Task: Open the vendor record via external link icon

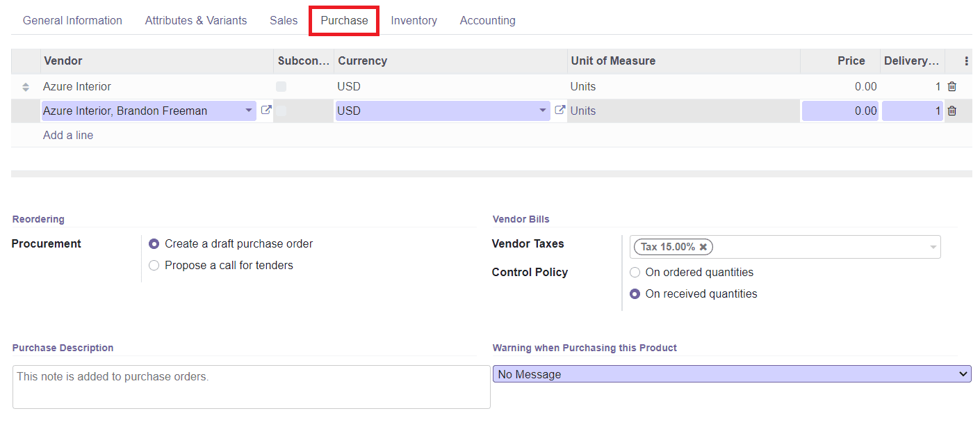Action: pos(266,110)
